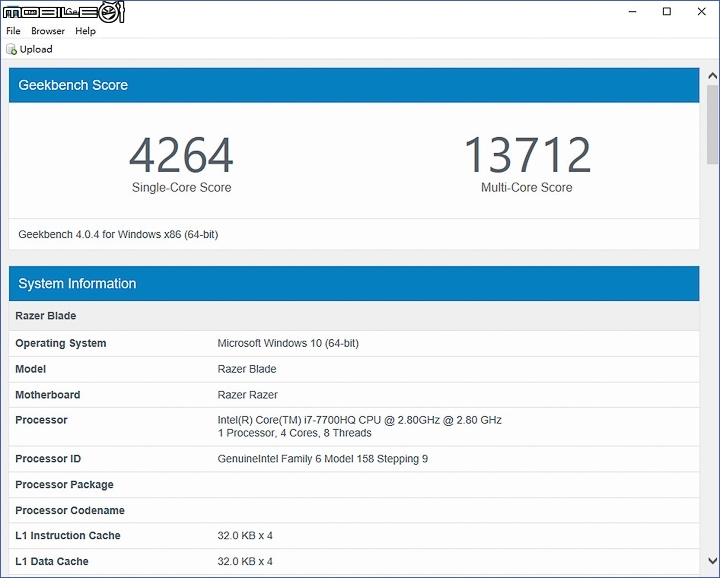Image resolution: width=720 pixels, height=578 pixels.
Task: Click the Razer Razer motherboard value
Action: pos(248,395)
